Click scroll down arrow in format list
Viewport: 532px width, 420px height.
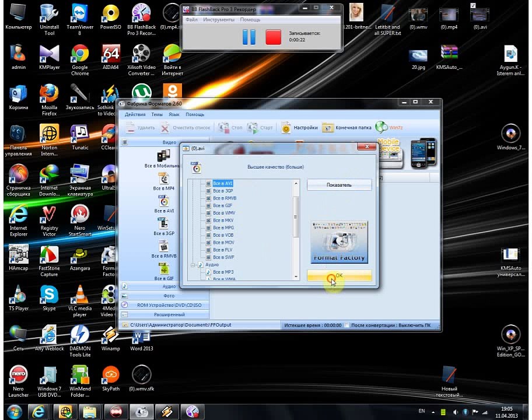point(296,277)
